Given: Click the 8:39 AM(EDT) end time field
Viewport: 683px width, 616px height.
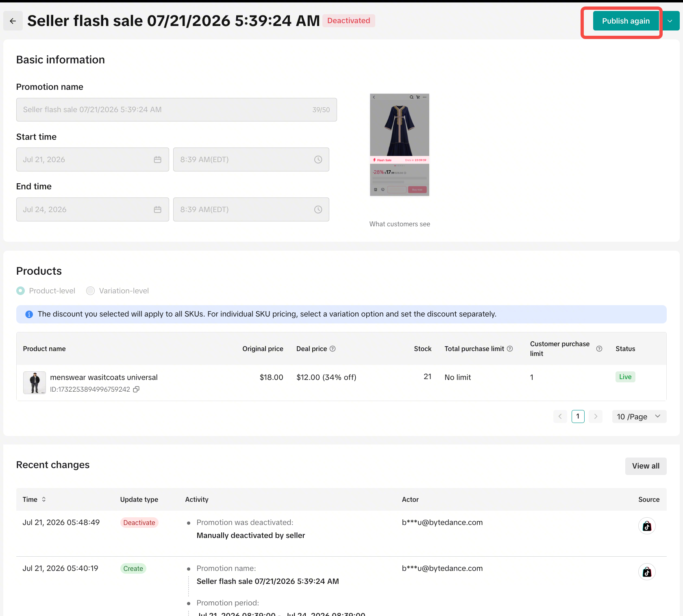Looking at the screenshot, I should click(251, 210).
